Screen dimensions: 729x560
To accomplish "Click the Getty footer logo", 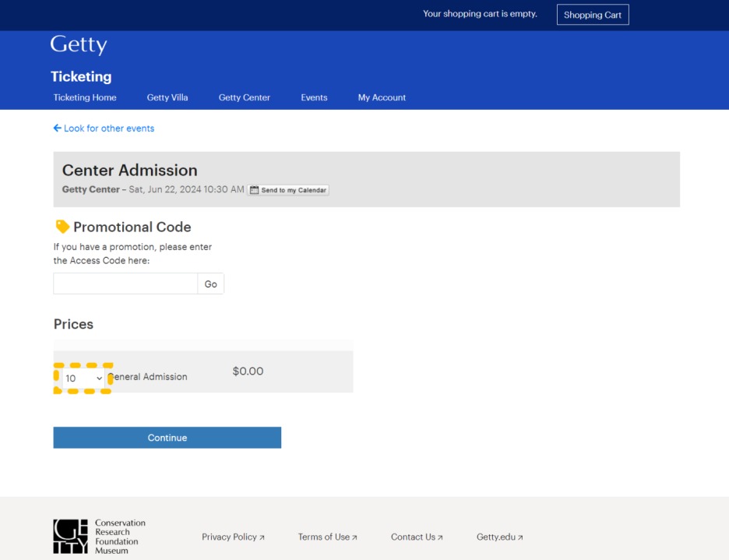I will 71,537.
